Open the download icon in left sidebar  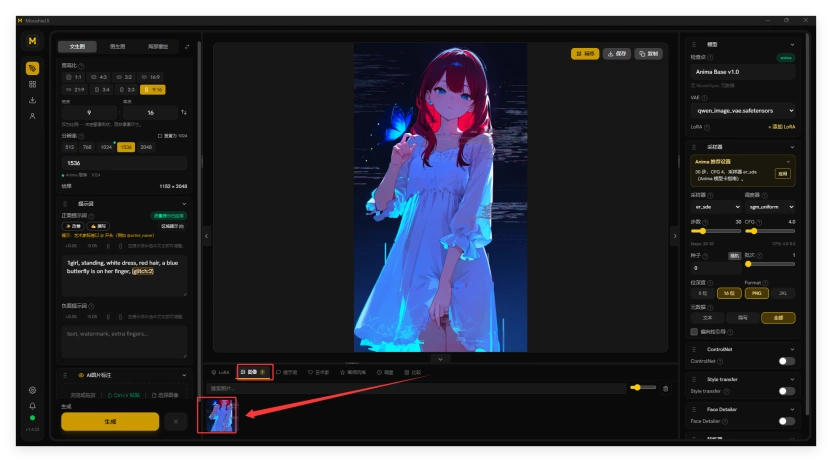[x=32, y=100]
